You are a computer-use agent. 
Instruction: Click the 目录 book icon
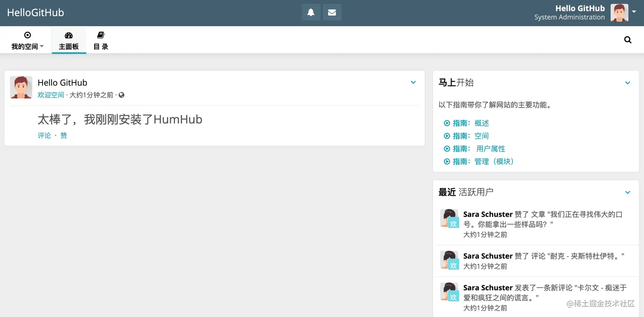coord(101,35)
